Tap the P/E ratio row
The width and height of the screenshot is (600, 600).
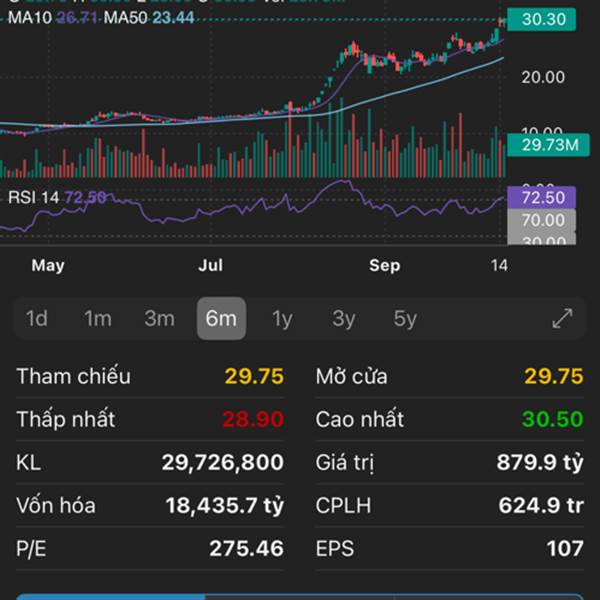tap(150, 549)
